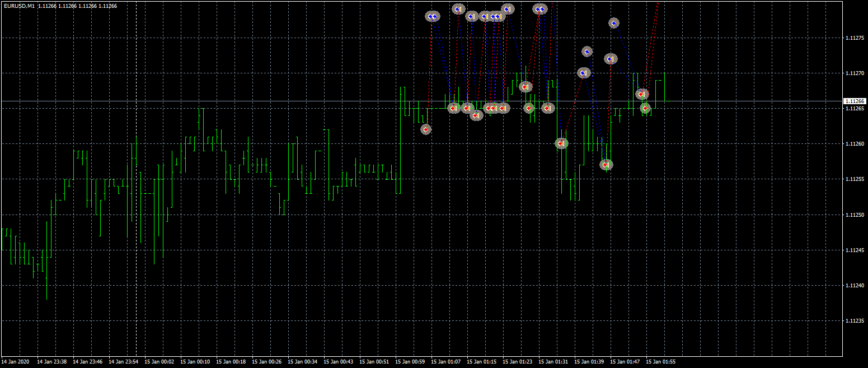
Task: Click the 1.11235 price scale label
Action: 855,321
